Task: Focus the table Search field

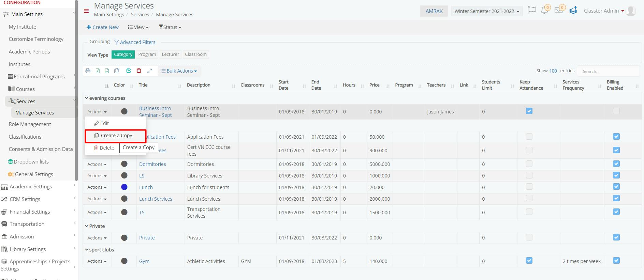Action: (608, 71)
